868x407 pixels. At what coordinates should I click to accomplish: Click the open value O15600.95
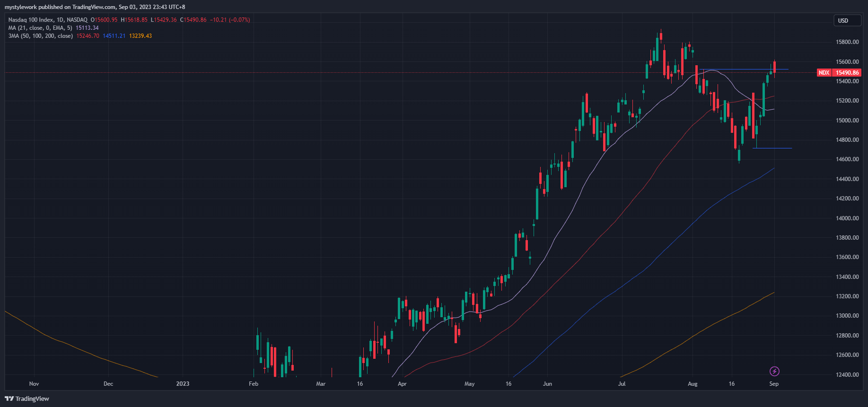click(104, 20)
